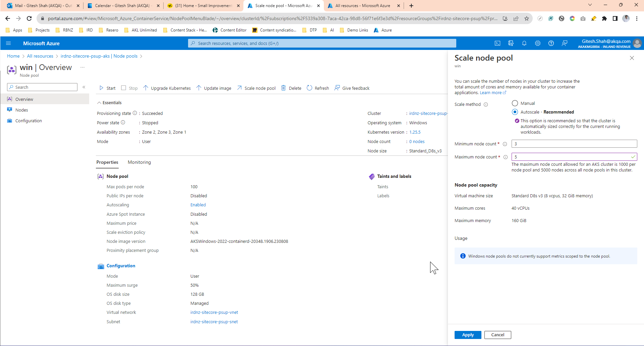Click Update image in the command bar

click(214, 88)
